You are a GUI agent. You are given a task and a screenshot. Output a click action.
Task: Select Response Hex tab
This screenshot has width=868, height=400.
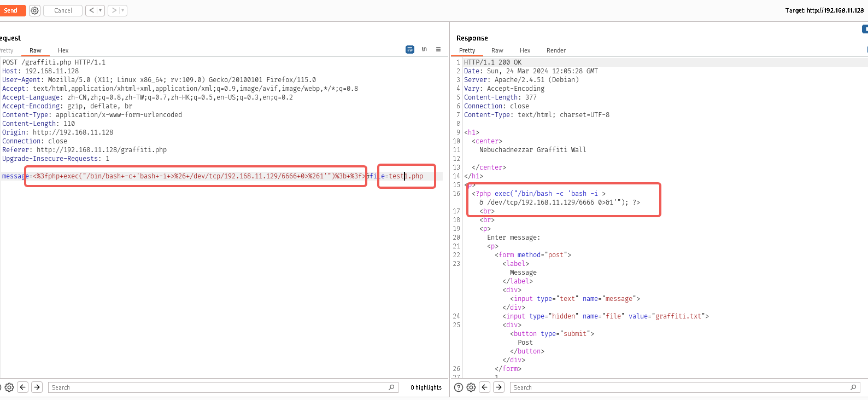coord(525,50)
